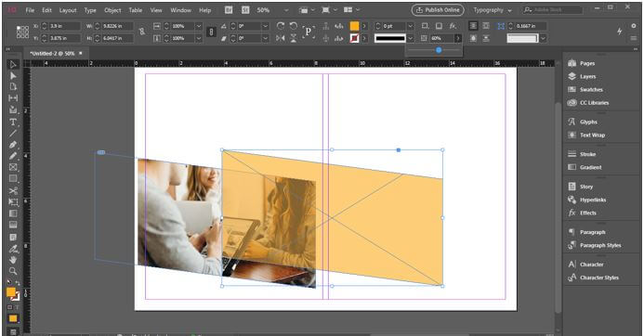
Task: Open the Type menu
Action: tap(90, 10)
